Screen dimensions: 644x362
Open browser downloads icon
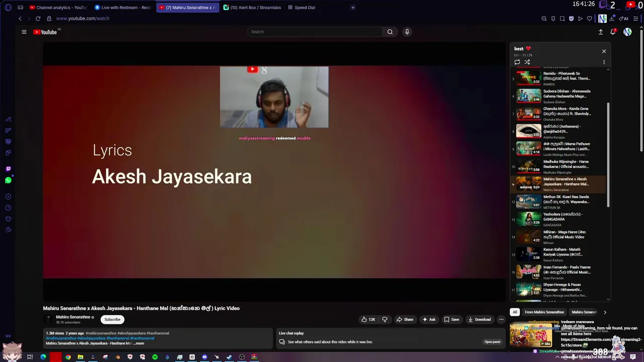pos(611,19)
